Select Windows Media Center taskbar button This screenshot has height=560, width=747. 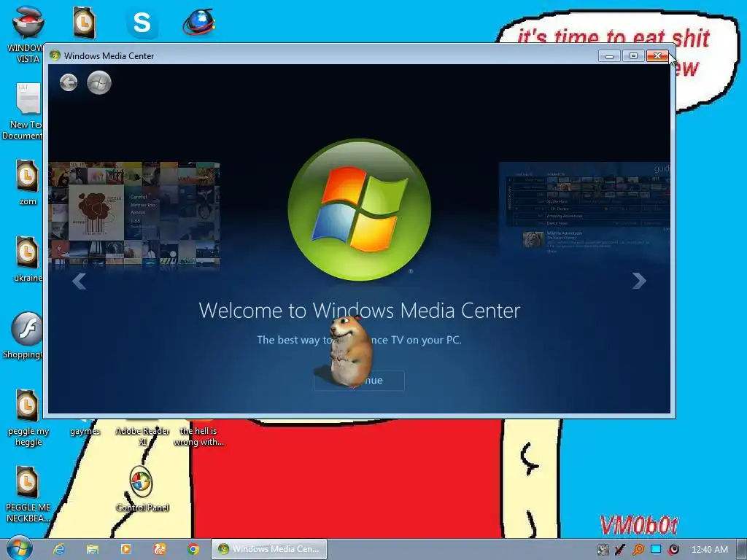tap(269, 549)
